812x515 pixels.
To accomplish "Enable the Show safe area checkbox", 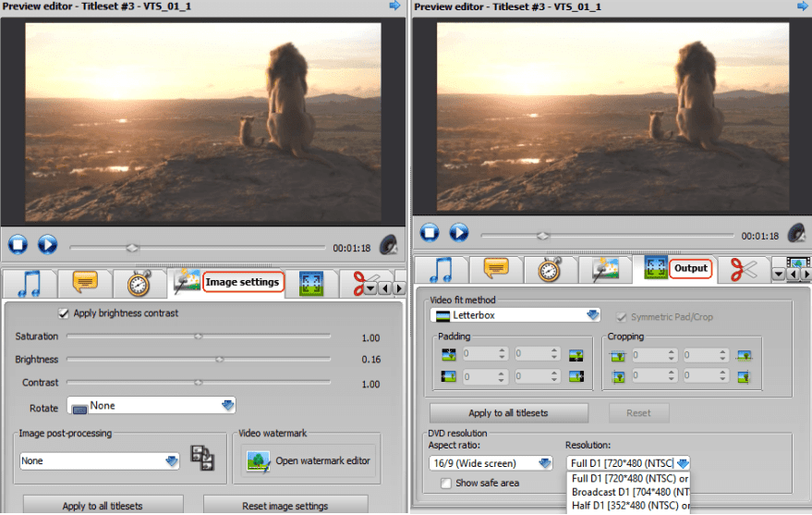I will pos(446,483).
